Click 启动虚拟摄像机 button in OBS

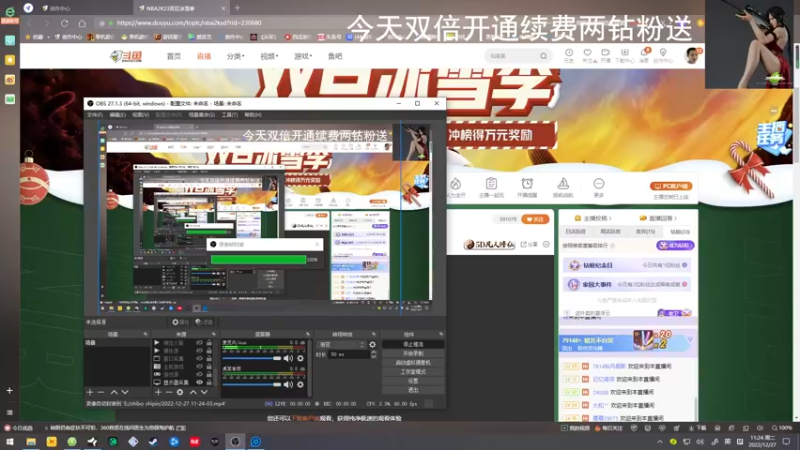click(x=413, y=363)
